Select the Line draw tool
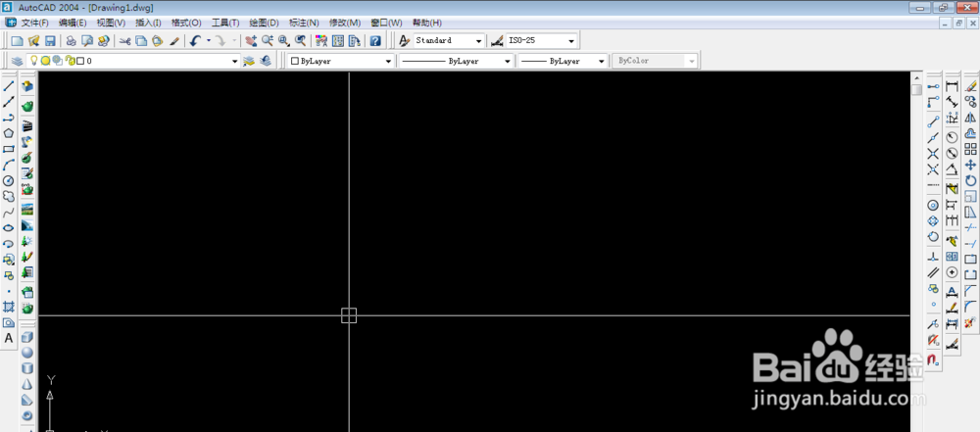Screen dimensions: 980x432 9,87
